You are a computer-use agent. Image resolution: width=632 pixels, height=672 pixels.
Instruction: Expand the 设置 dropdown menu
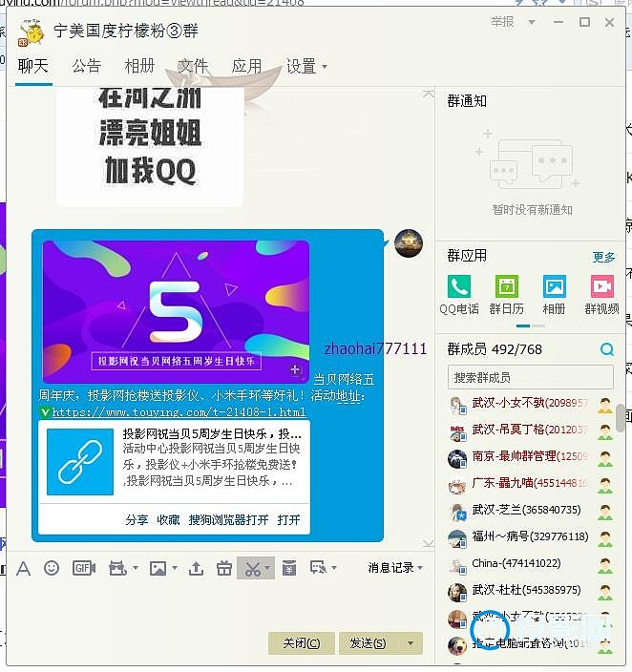point(325,67)
